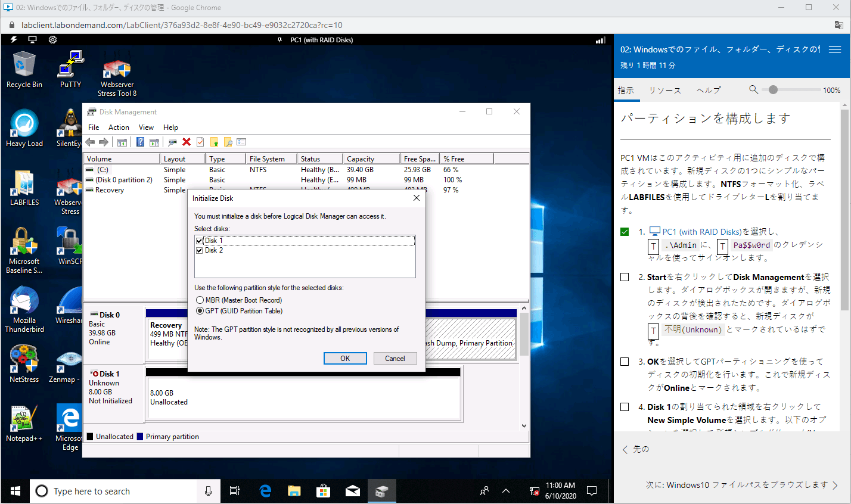Click Cancel in Initialize Disk dialog

click(395, 358)
